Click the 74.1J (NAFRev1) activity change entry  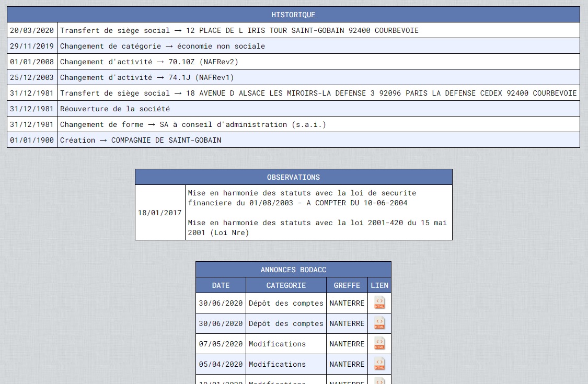[147, 78]
